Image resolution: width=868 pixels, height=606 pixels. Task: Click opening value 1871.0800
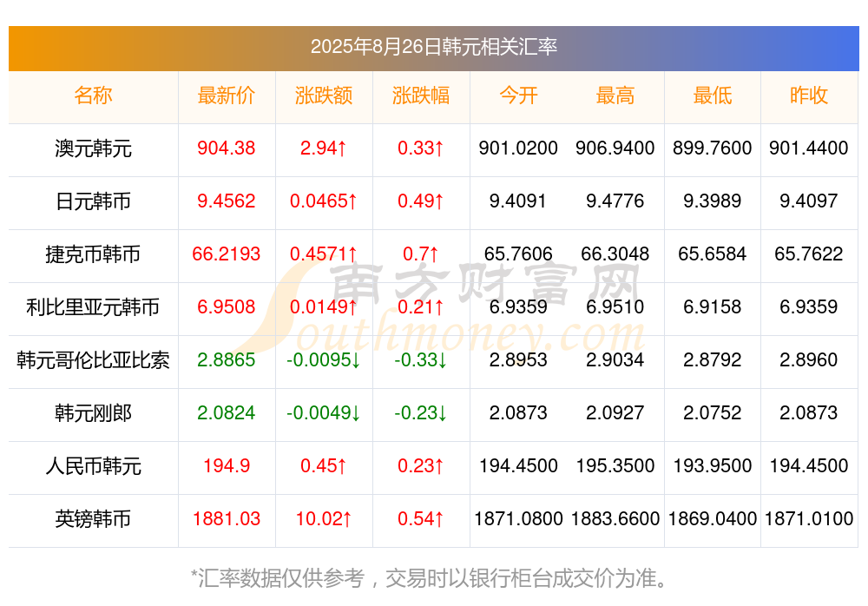pyautogui.click(x=518, y=518)
